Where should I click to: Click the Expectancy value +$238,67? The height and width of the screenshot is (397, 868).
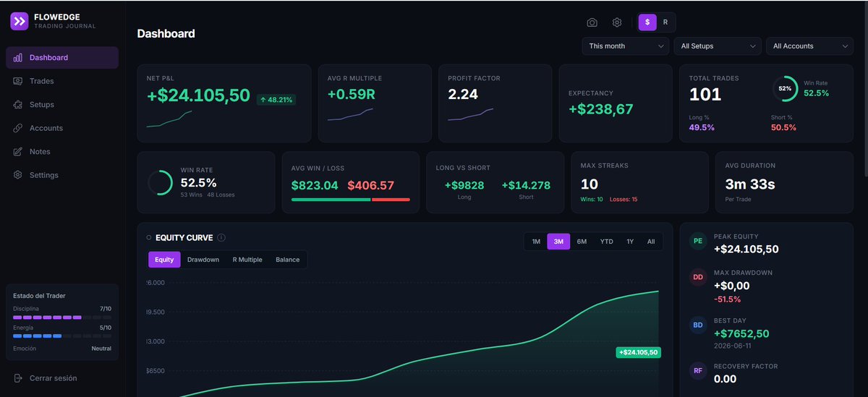point(601,109)
